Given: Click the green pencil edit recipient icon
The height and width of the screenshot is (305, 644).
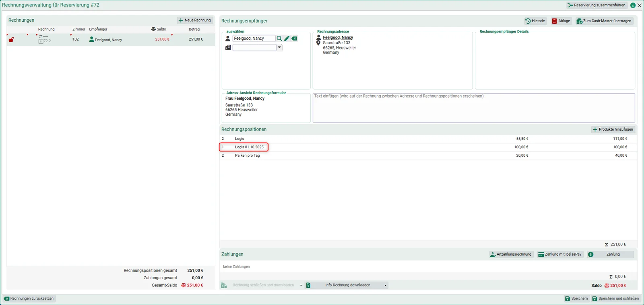Looking at the screenshot, I should click(x=287, y=39).
